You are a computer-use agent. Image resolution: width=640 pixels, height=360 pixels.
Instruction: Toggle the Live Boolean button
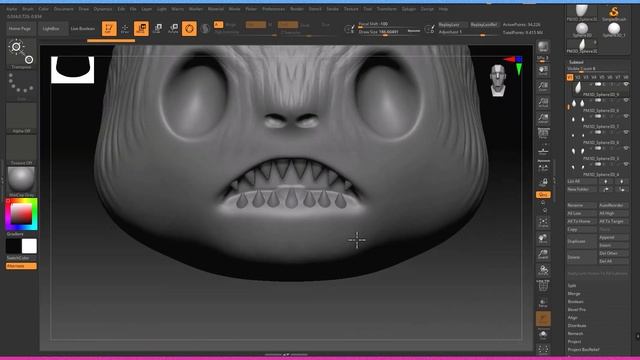pyautogui.click(x=82, y=29)
